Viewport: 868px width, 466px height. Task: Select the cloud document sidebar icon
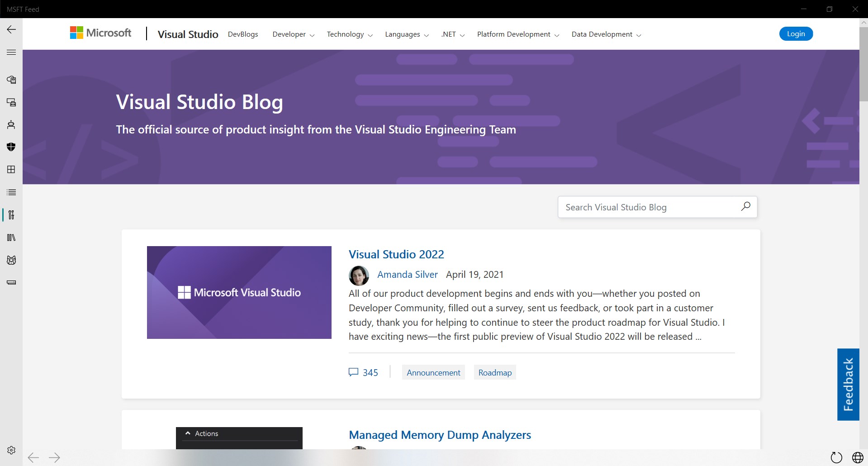pos(11,80)
